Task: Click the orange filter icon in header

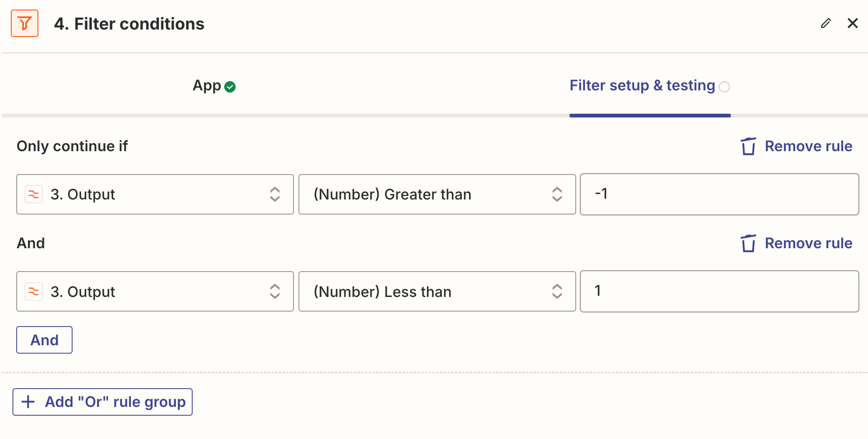Action: tap(25, 23)
